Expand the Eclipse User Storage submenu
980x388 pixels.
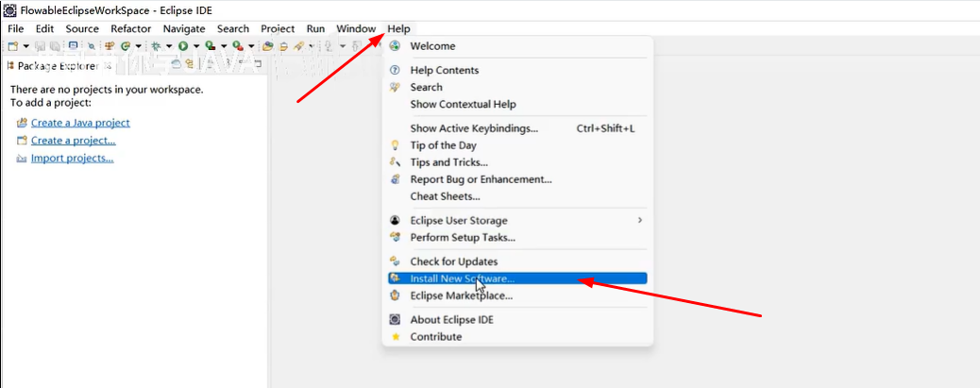point(639,220)
